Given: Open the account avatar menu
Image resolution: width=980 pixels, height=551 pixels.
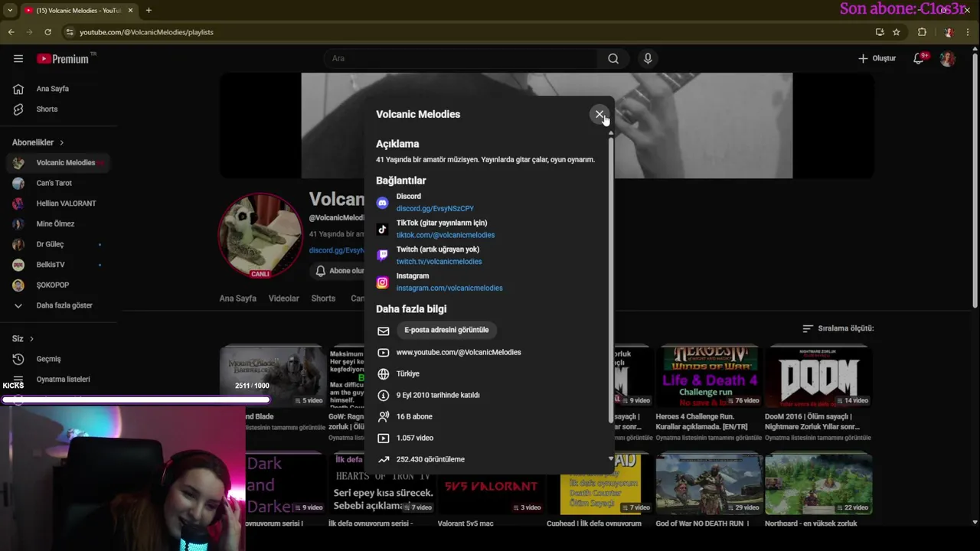Looking at the screenshot, I should 948,59.
